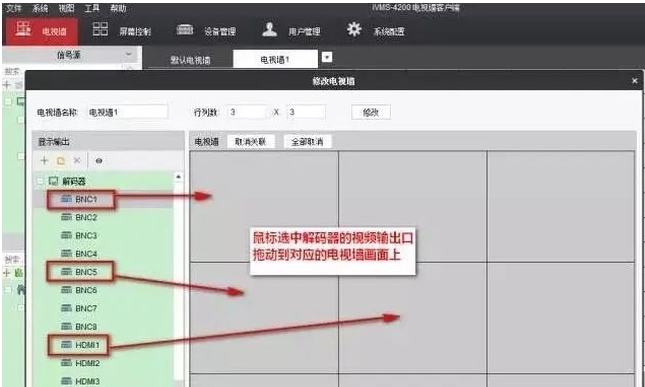Image resolution: width=645 pixels, height=387 pixels.
Task: Open 屏幕控制 via its four-square grid icon
Action: coord(100,29)
